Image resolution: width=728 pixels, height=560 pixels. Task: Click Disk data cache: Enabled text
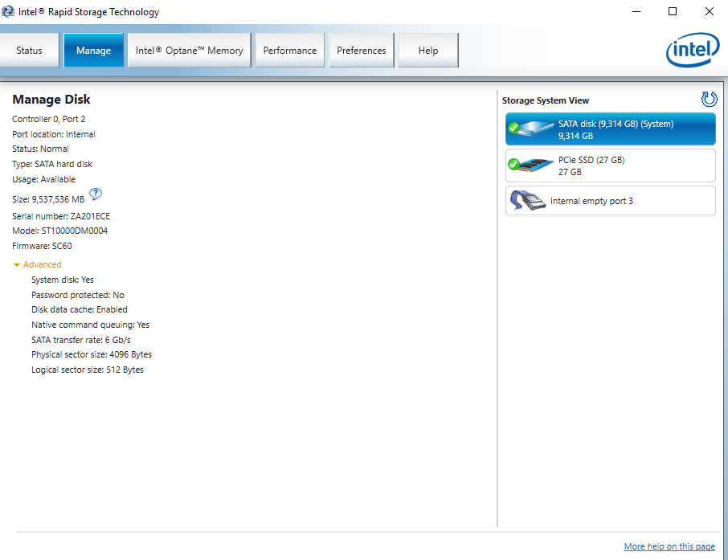click(80, 309)
